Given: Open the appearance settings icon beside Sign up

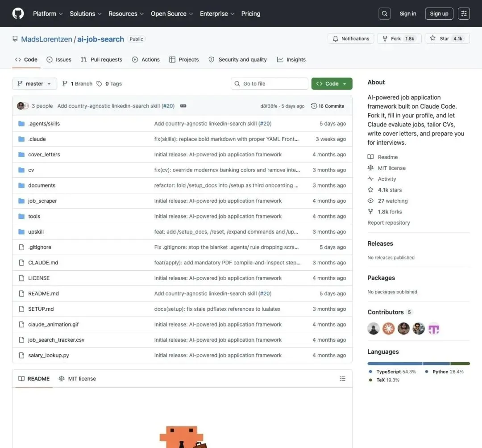Looking at the screenshot, I should click(x=464, y=13).
